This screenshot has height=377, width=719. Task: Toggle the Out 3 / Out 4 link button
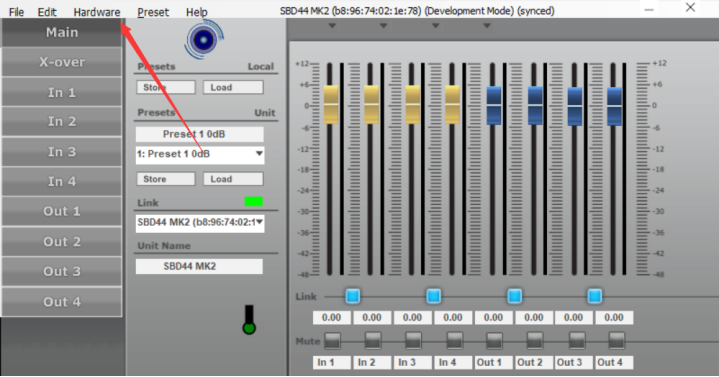(595, 296)
